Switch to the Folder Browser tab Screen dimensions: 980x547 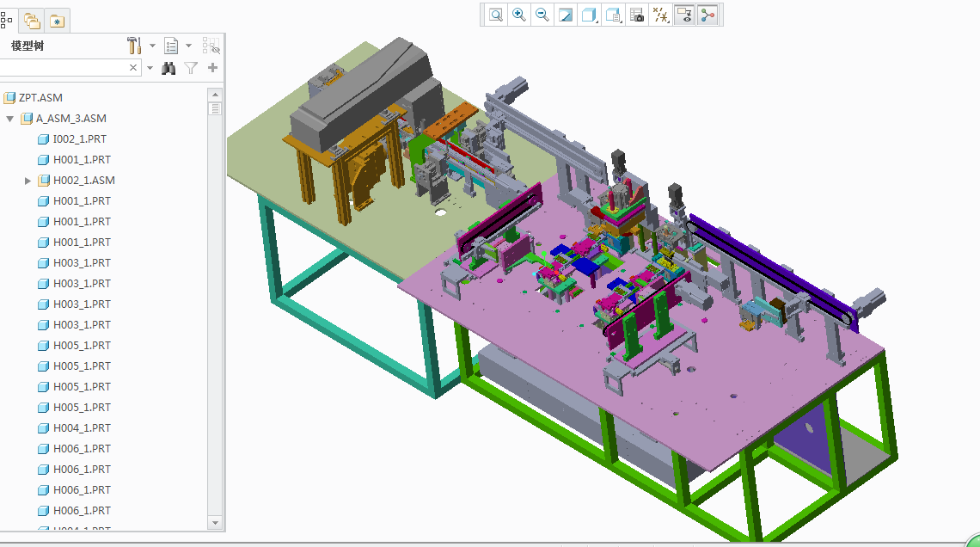tap(33, 21)
